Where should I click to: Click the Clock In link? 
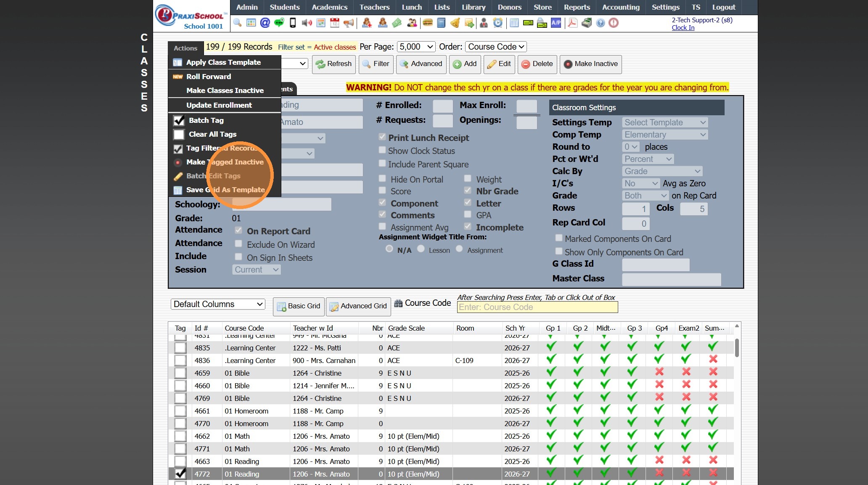683,28
